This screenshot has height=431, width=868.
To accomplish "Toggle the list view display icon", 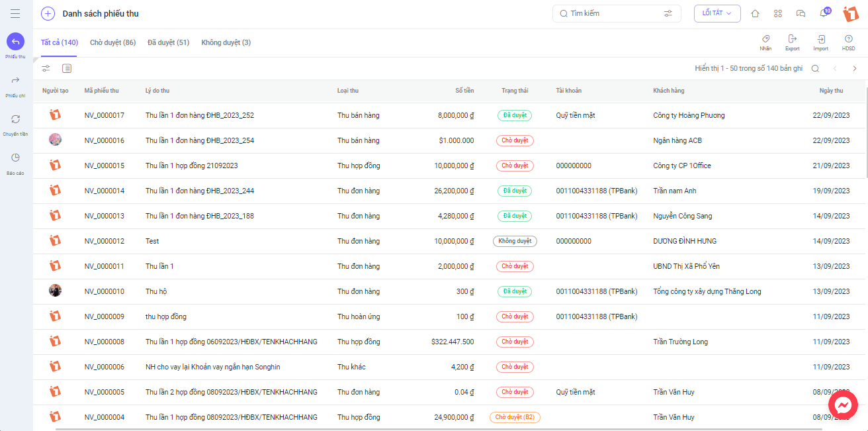I will tap(67, 68).
